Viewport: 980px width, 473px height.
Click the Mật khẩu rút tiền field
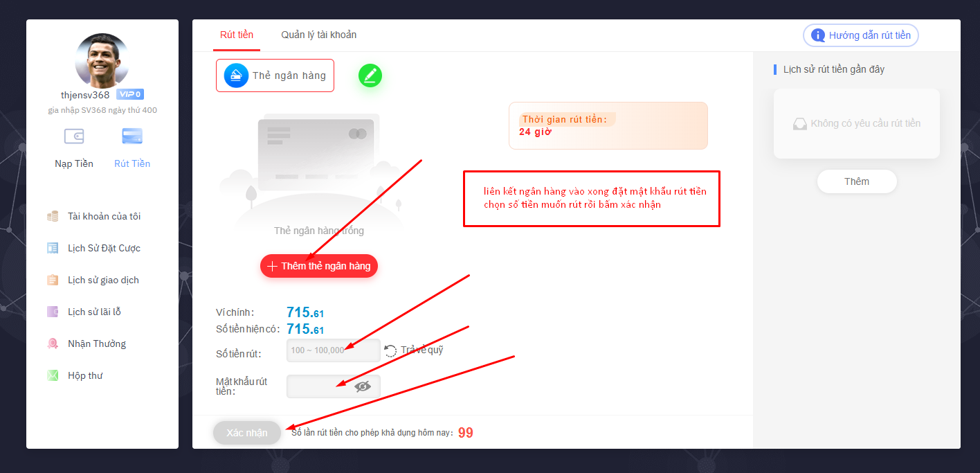pos(334,386)
